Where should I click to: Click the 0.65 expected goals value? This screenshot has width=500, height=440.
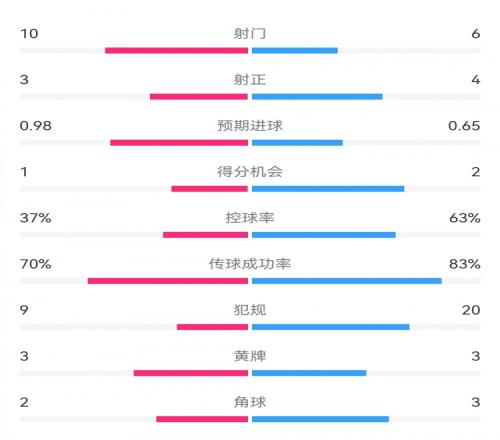point(464,126)
